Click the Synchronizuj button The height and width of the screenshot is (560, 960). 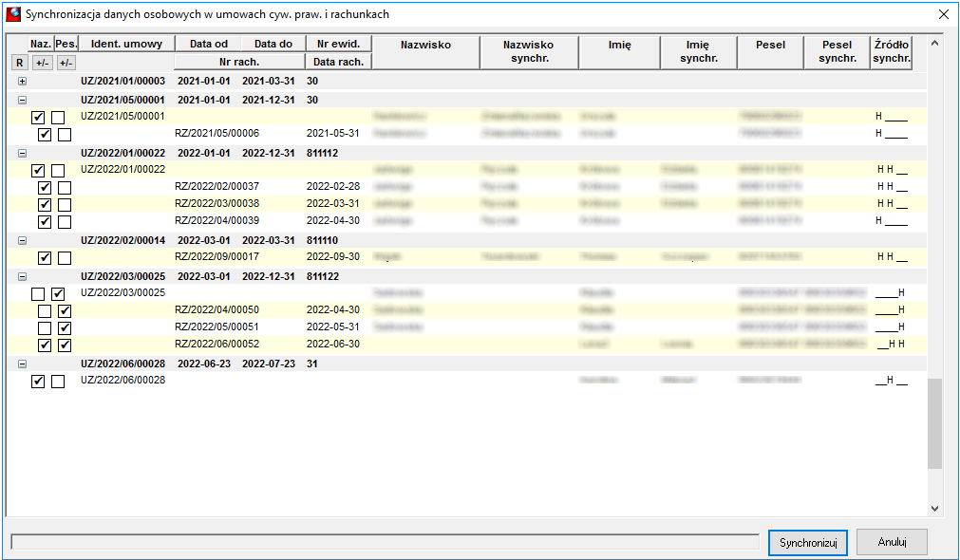807,542
